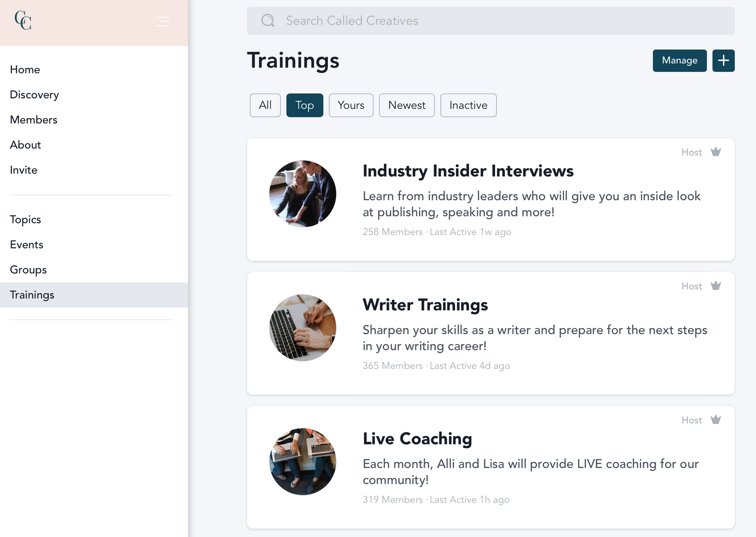Open Groups from the sidebar
This screenshot has height=537, width=756.
coord(28,270)
